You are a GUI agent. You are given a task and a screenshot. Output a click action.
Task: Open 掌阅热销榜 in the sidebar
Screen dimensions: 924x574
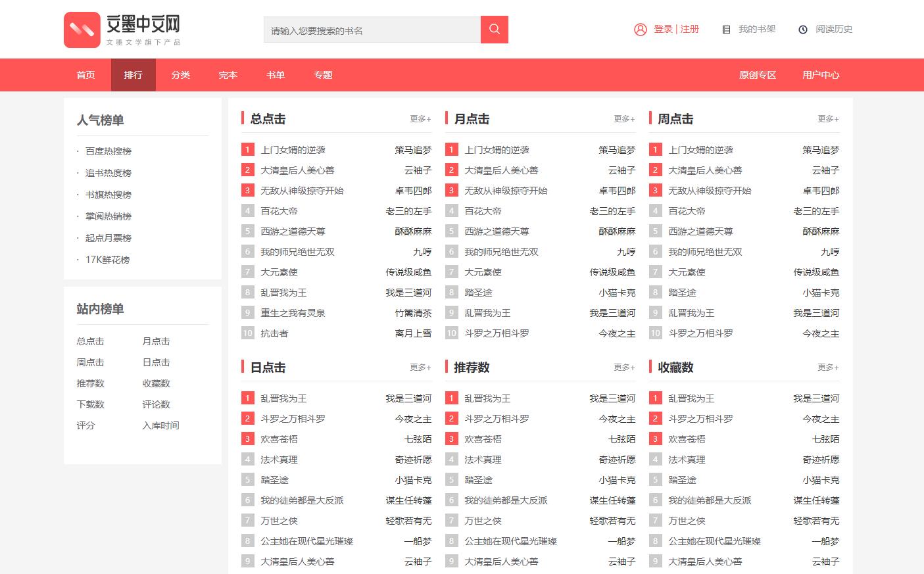point(109,216)
